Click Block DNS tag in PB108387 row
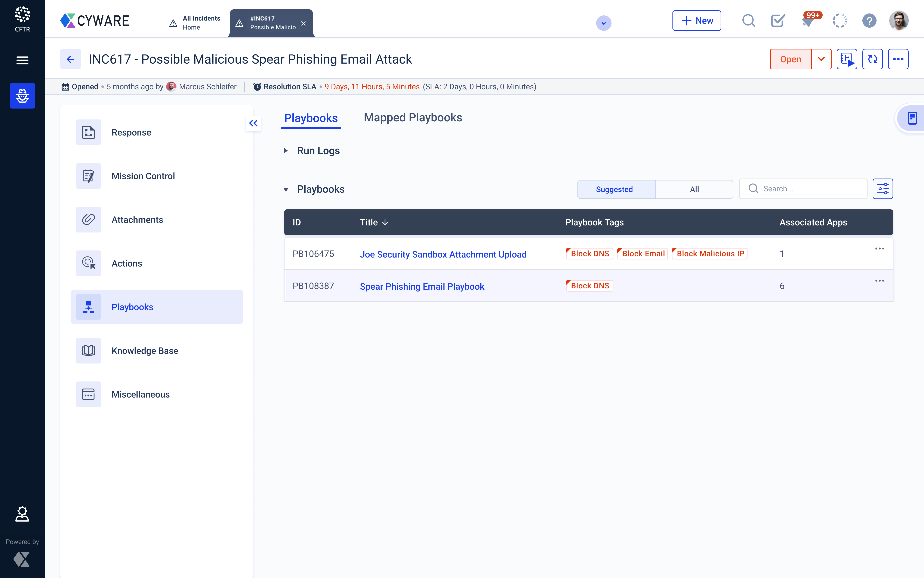 click(589, 286)
